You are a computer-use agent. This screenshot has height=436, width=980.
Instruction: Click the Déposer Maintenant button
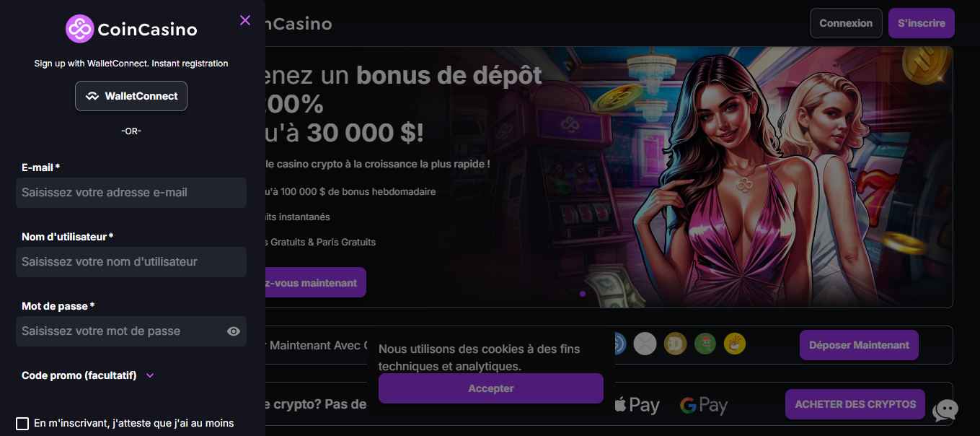click(859, 345)
